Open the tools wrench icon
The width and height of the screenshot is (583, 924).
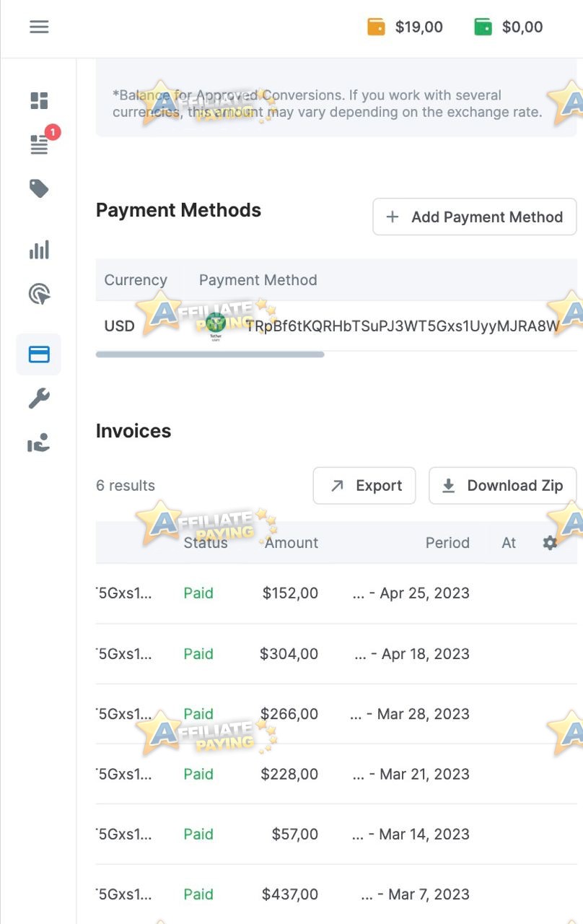click(x=38, y=398)
